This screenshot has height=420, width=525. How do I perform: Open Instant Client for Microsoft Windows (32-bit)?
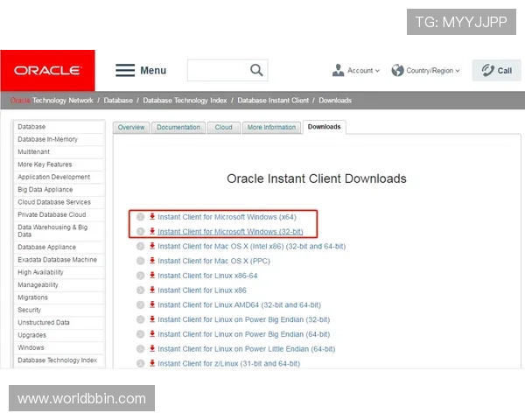tap(230, 232)
